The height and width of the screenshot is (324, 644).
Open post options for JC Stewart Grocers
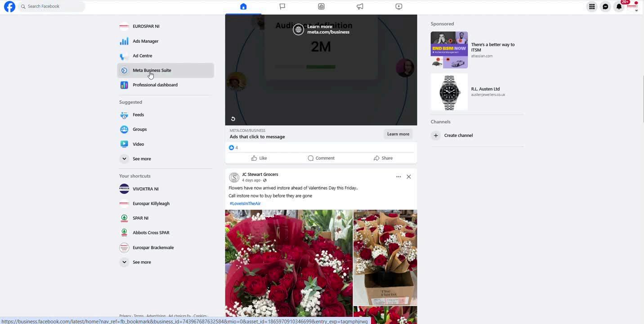click(398, 177)
